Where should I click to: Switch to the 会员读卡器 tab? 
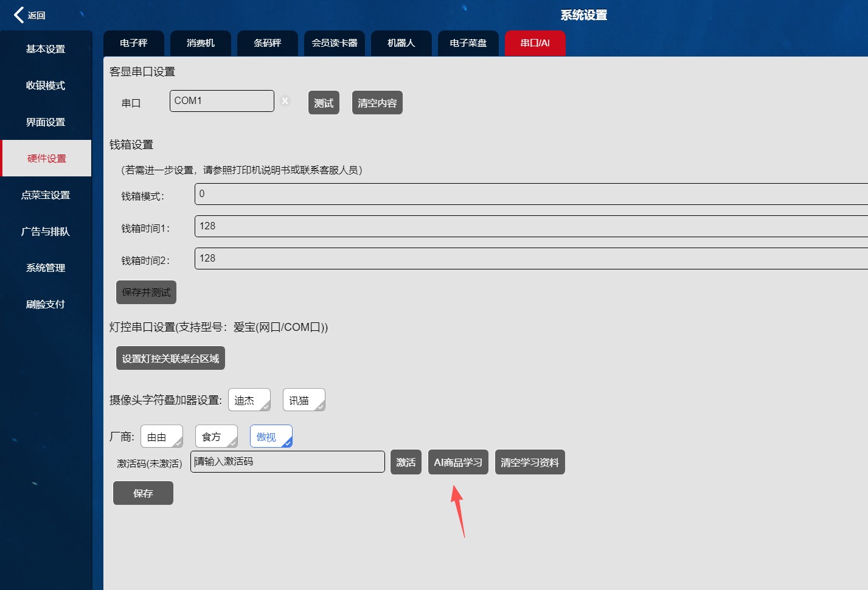pos(335,43)
